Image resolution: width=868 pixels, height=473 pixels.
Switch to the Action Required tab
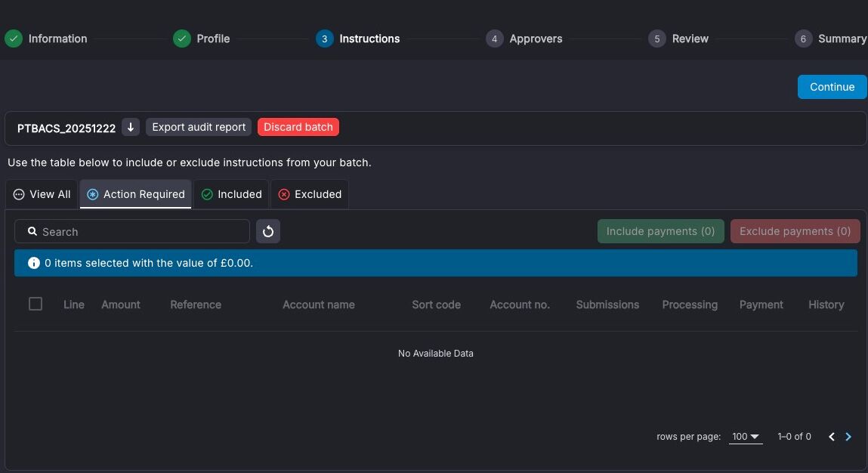coord(136,194)
